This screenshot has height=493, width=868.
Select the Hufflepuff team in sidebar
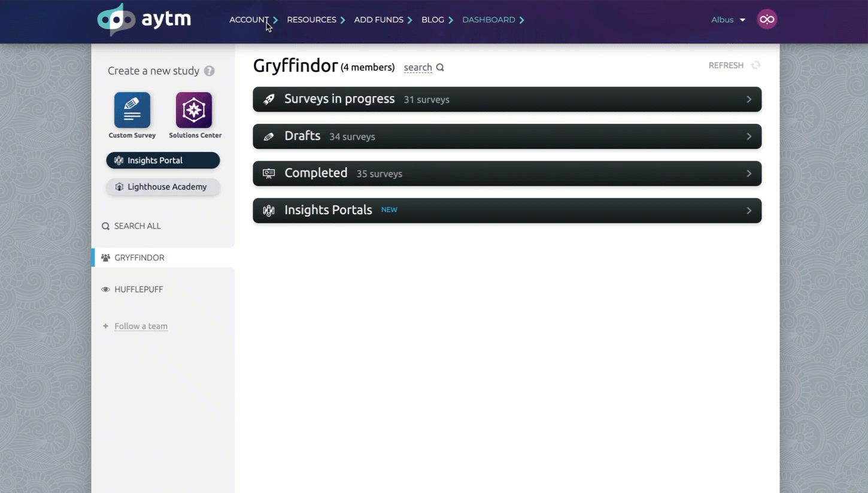(138, 290)
